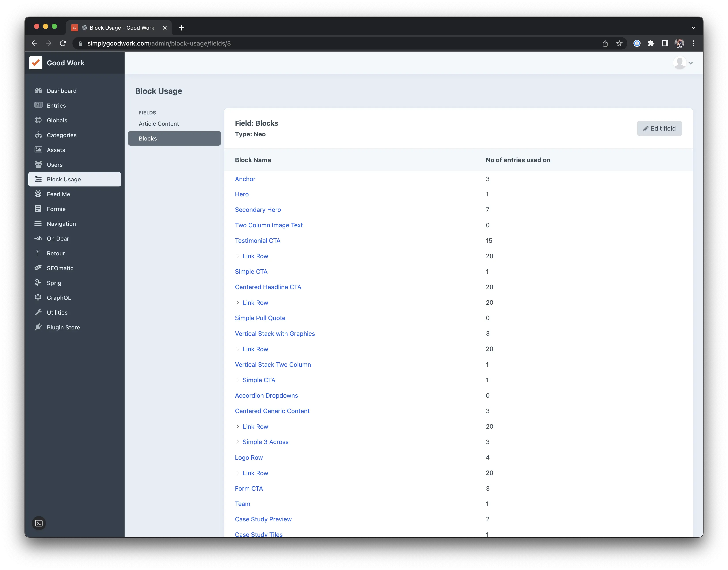Open Feed Me plugin icon
The width and height of the screenshot is (728, 570).
click(38, 194)
